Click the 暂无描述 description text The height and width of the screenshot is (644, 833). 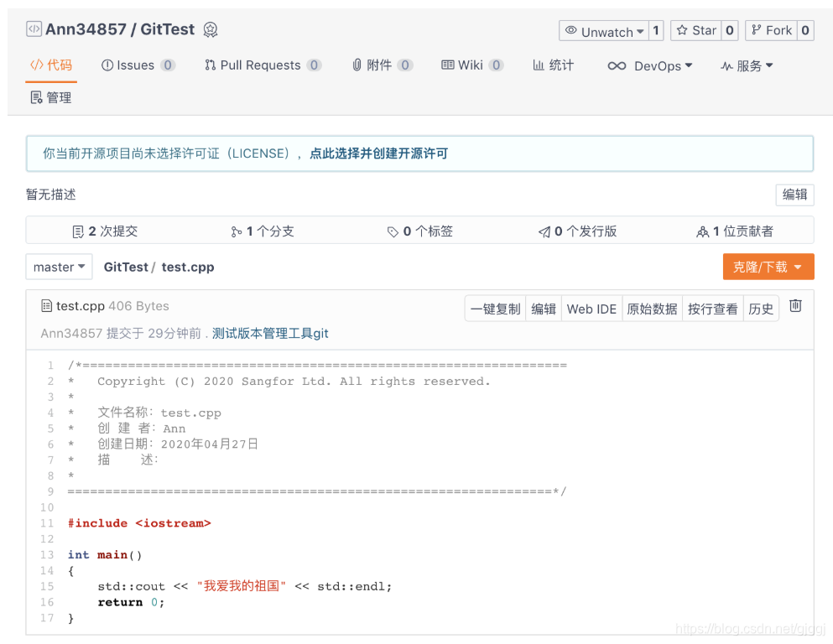(51, 195)
